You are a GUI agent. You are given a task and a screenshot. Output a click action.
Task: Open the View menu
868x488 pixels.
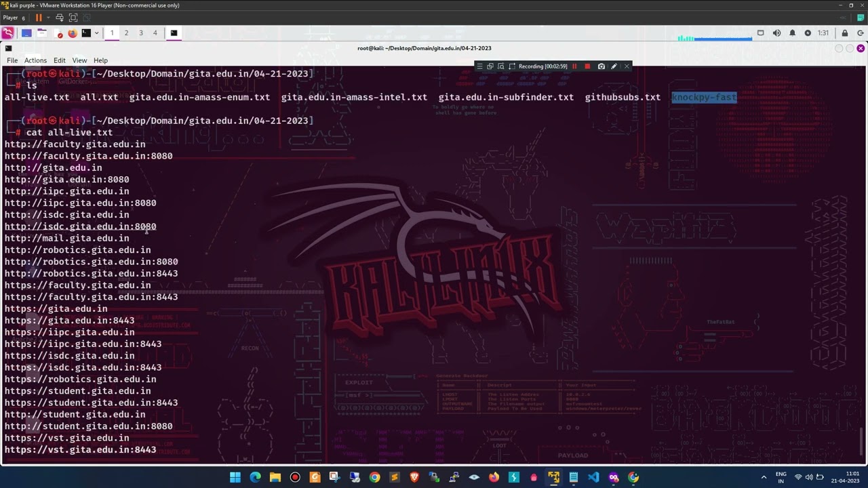pyautogui.click(x=79, y=60)
